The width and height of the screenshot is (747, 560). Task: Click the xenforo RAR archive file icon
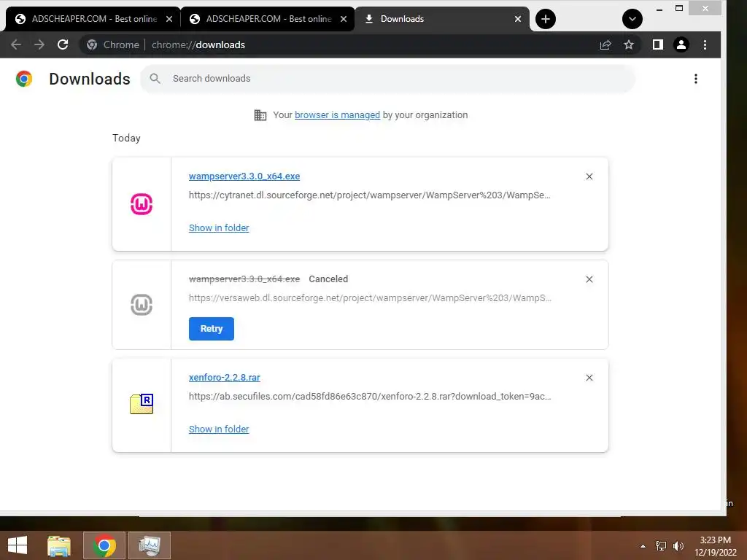pos(142,404)
